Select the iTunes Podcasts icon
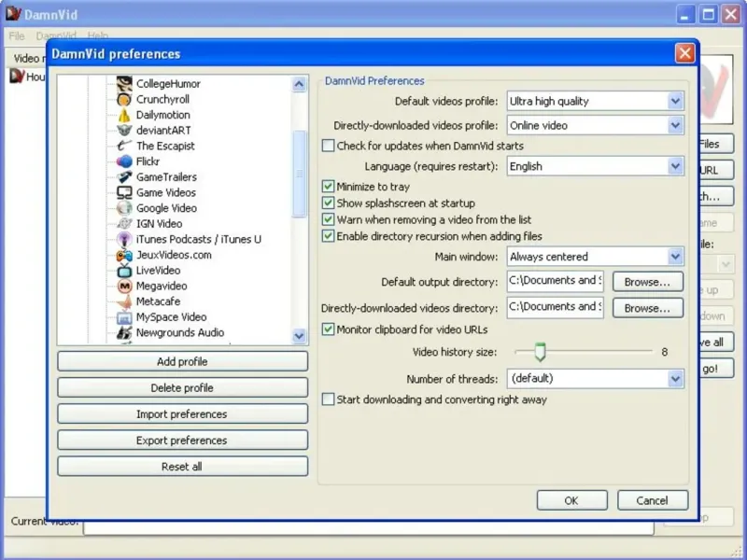The image size is (747, 560). coord(124,239)
